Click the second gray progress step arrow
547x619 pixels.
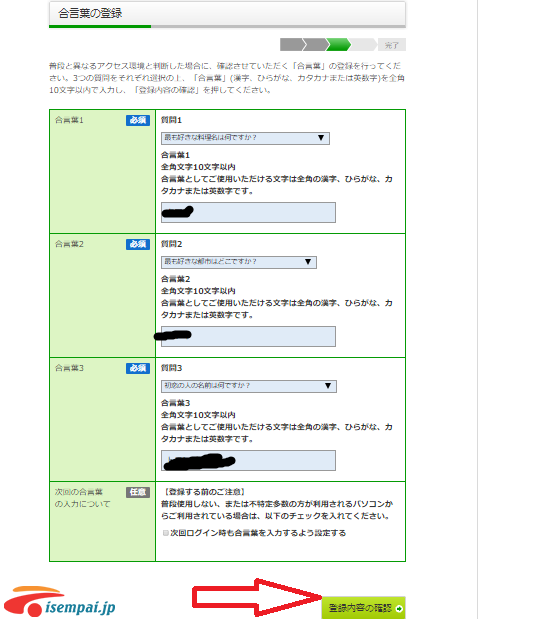tap(315, 45)
